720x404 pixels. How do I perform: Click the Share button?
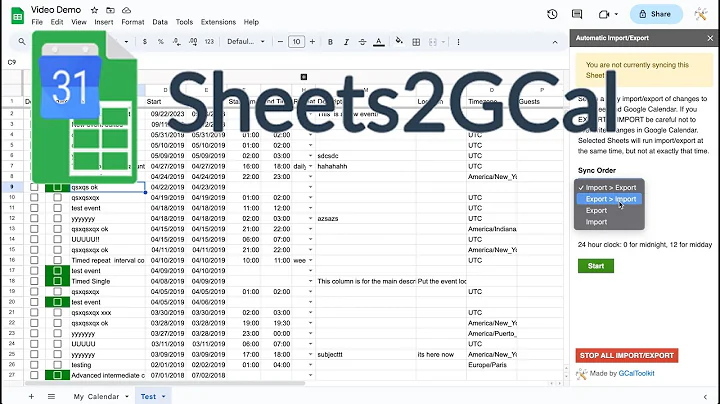656,14
